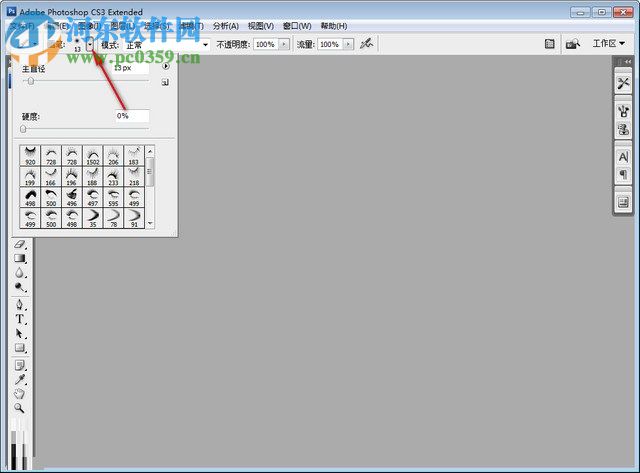Open the 帮助(H) menu
The image size is (640, 473).
point(334,26)
